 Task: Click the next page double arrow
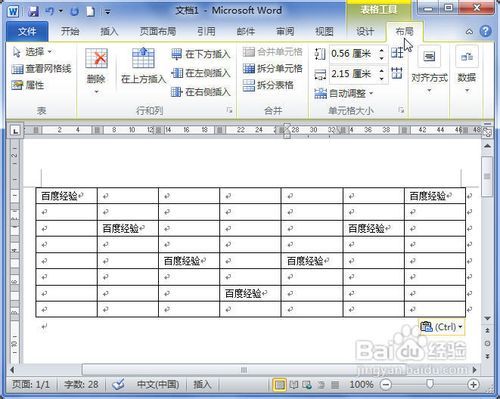point(487,356)
